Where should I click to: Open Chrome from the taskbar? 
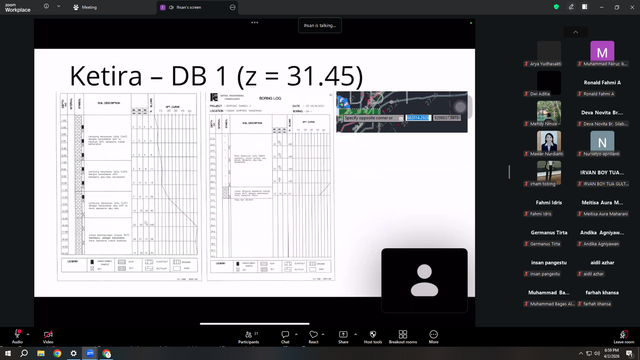coord(57,353)
